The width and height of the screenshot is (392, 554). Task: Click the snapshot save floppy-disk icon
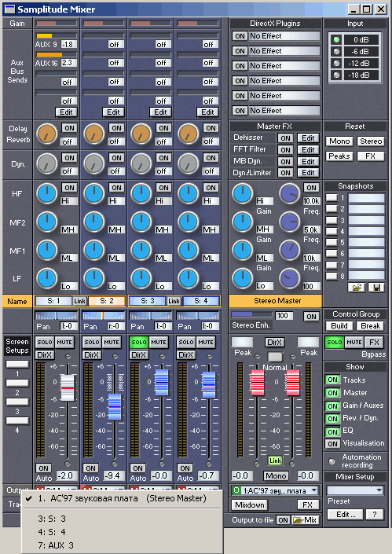(x=376, y=288)
